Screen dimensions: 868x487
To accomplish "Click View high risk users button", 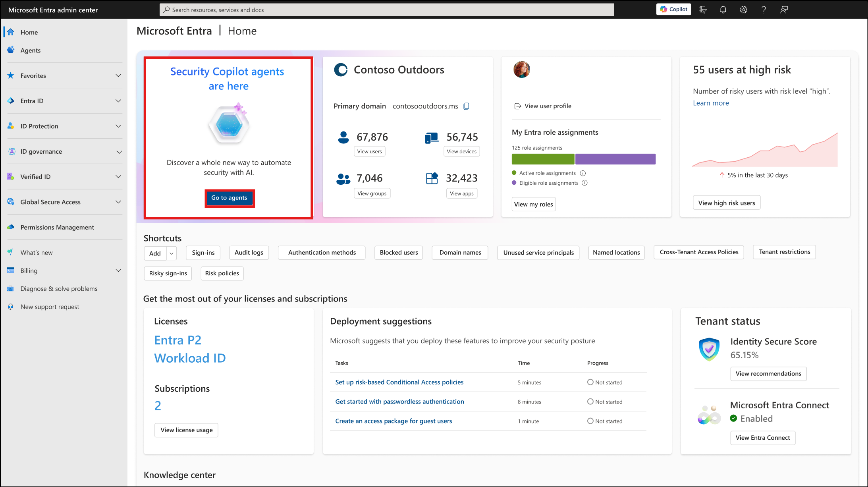I will pyautogui.click(x=727, y=203).
